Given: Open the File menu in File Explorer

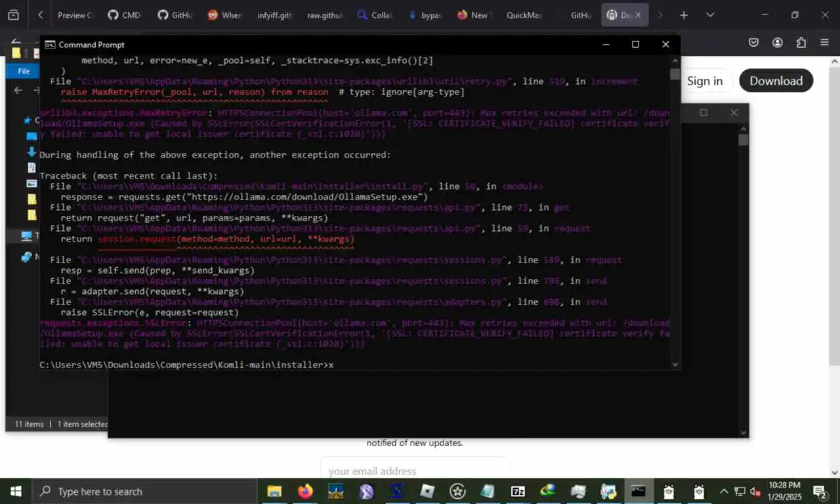Looking at the screenshot, I should coord(24,71).
